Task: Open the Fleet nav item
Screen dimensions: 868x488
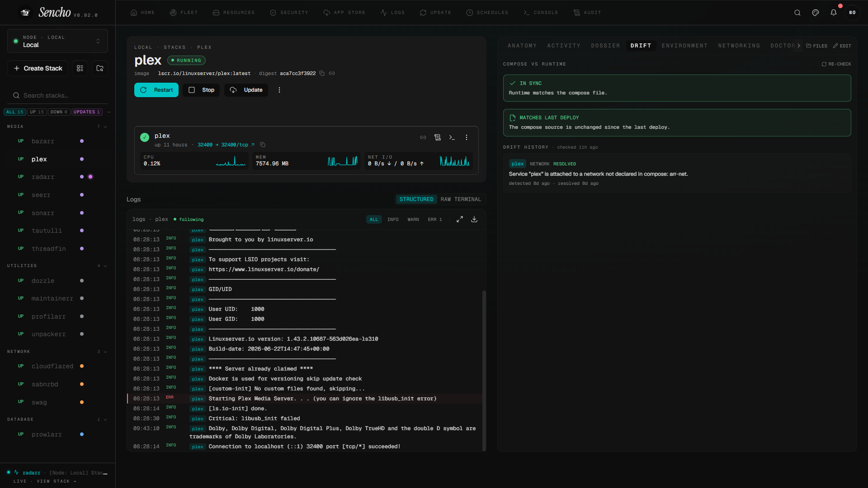Action: (184, 13)
